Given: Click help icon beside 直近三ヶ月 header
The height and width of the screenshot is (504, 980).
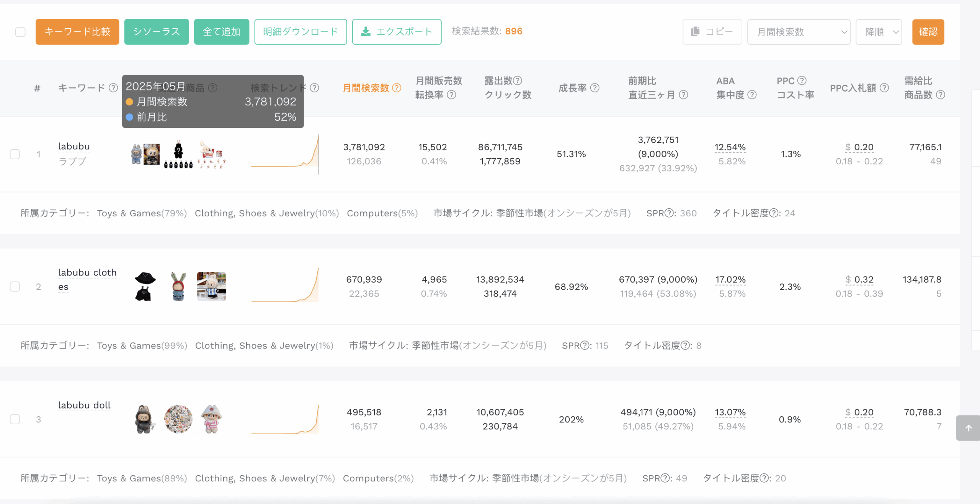Looking at the screenshot, I should 684,95.
